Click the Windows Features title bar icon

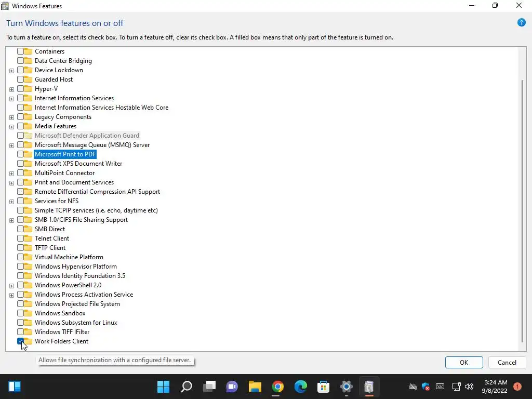point(5,6)
